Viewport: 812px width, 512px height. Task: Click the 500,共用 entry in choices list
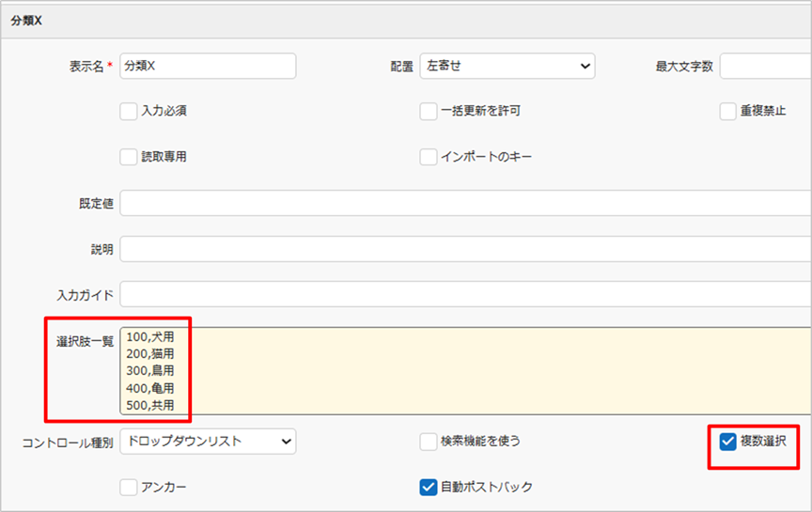(x=150, y=405)
